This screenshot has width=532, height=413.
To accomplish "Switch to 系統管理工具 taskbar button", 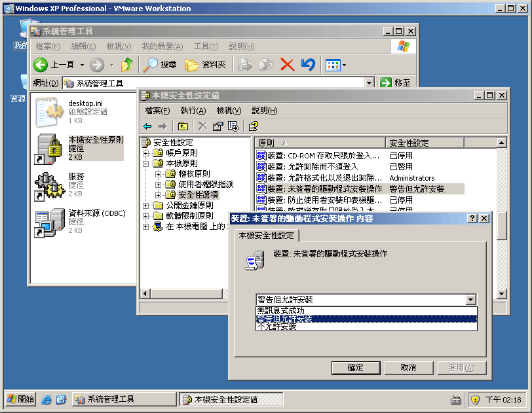I will [x=124, y=399].
